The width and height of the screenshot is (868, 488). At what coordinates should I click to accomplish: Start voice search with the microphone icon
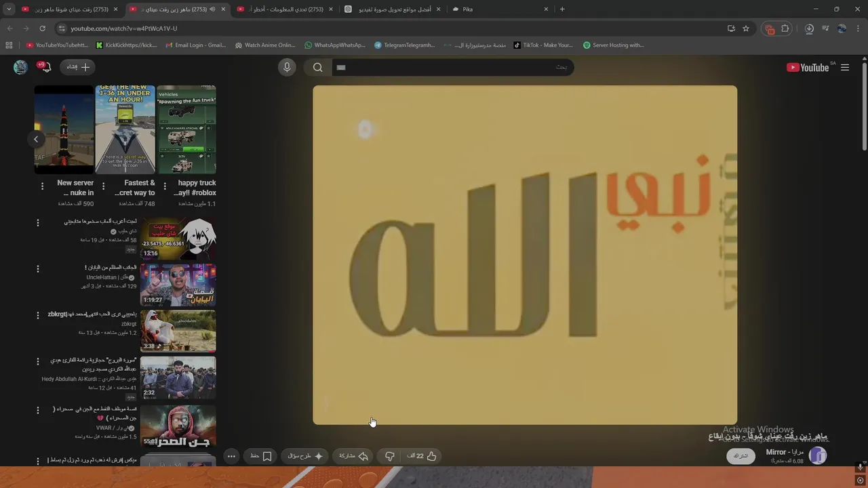287,67
